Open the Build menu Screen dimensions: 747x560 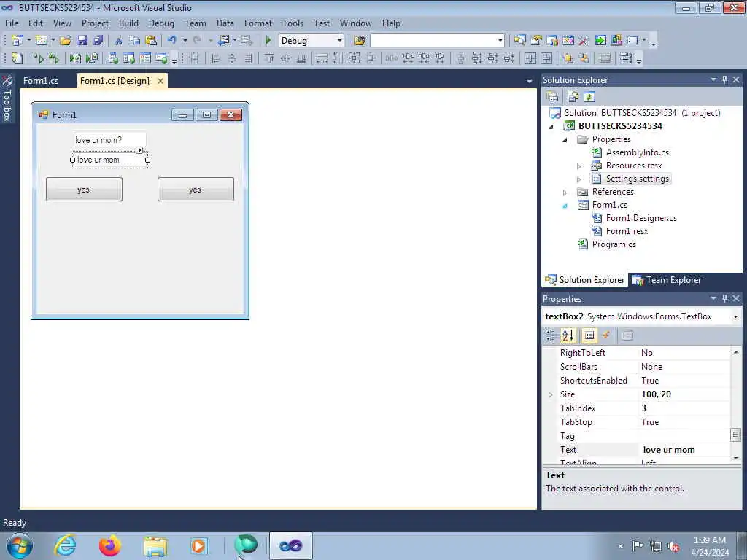tap(128, 23)
